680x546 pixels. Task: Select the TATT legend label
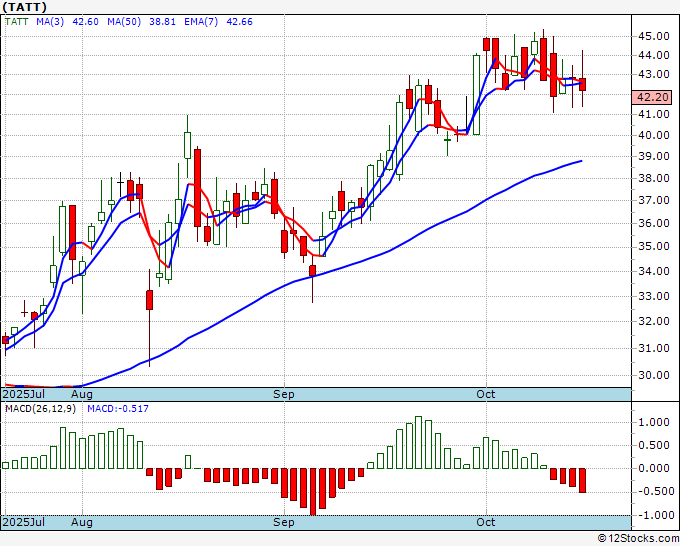point(16,22)
